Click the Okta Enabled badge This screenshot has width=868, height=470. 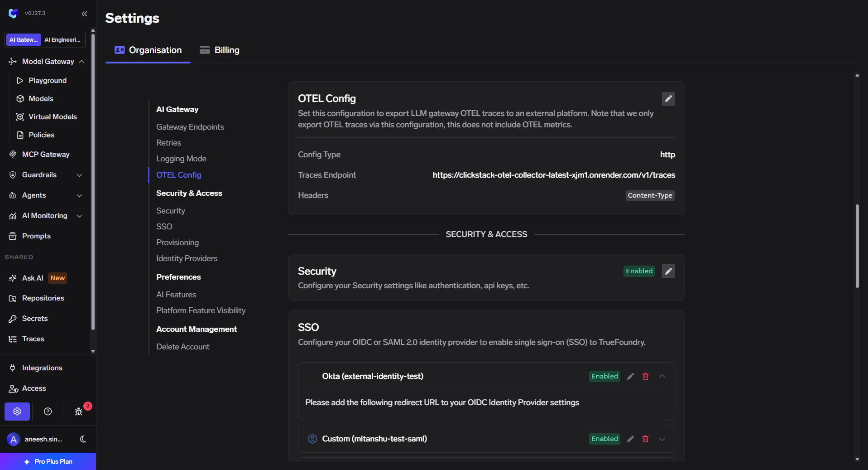(x=604, y=376)
